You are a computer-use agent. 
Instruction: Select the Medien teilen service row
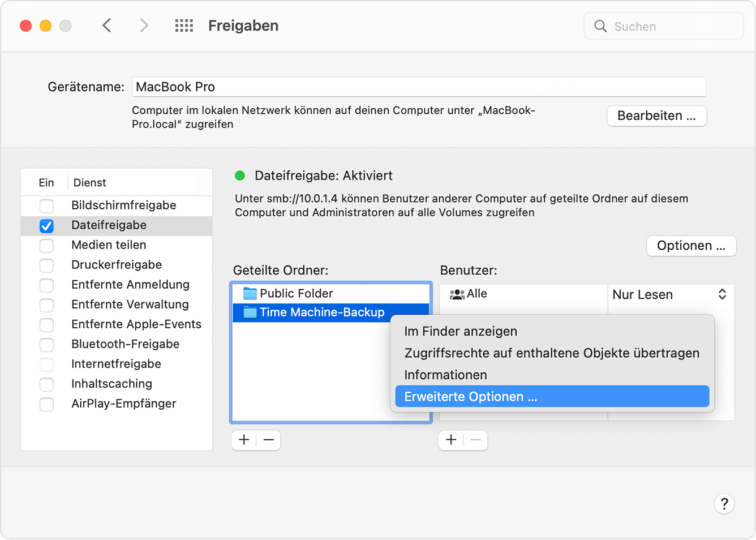(x=117, y=245)
